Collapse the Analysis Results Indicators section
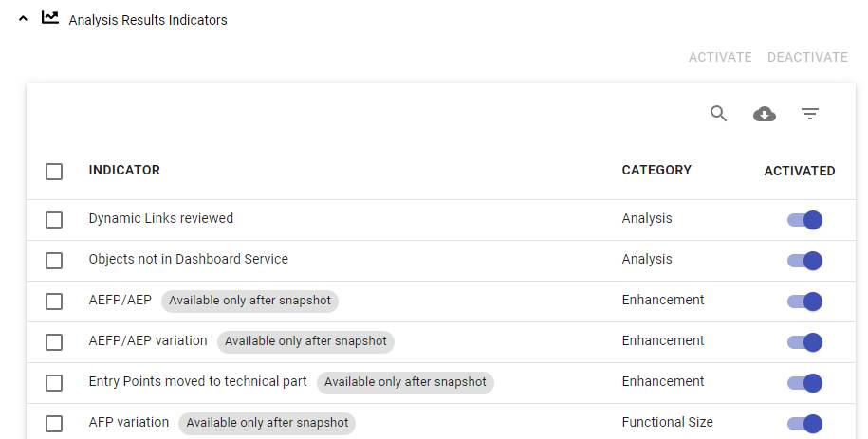 pos(24,18)
